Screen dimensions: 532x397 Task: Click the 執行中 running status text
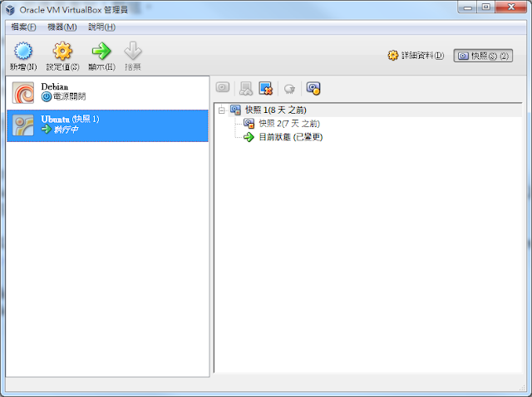coord(66,130)
